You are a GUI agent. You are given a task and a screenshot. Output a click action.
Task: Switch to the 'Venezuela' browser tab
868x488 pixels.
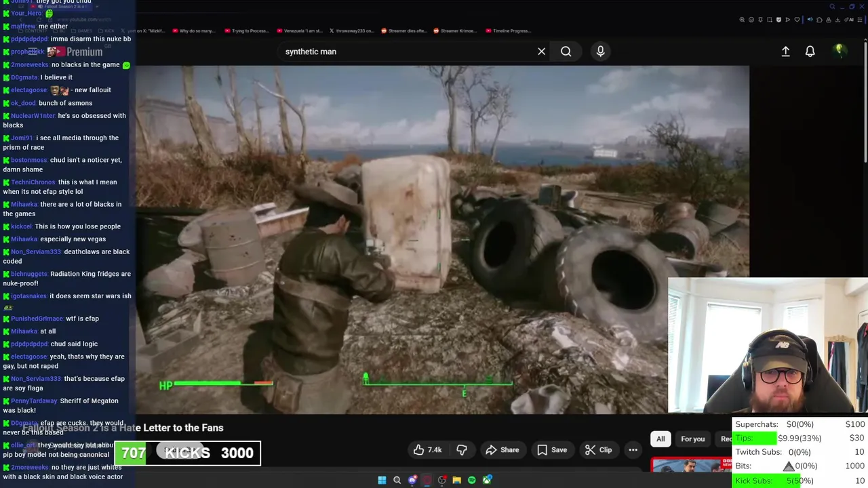pos(299,30)
